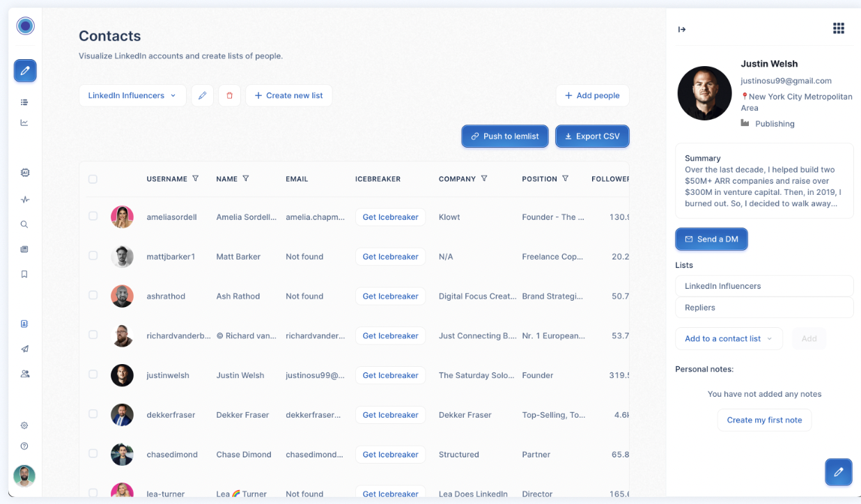Check the box for Matt Barker row
This screenshot has height=504, width=861.
point(93,255)
